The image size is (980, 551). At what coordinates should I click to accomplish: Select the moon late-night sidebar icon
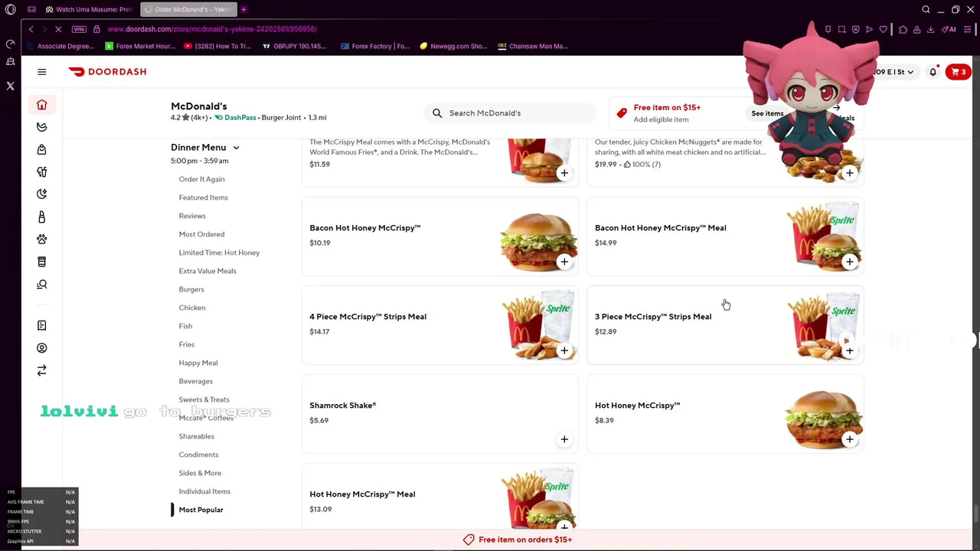coord(42,194)
